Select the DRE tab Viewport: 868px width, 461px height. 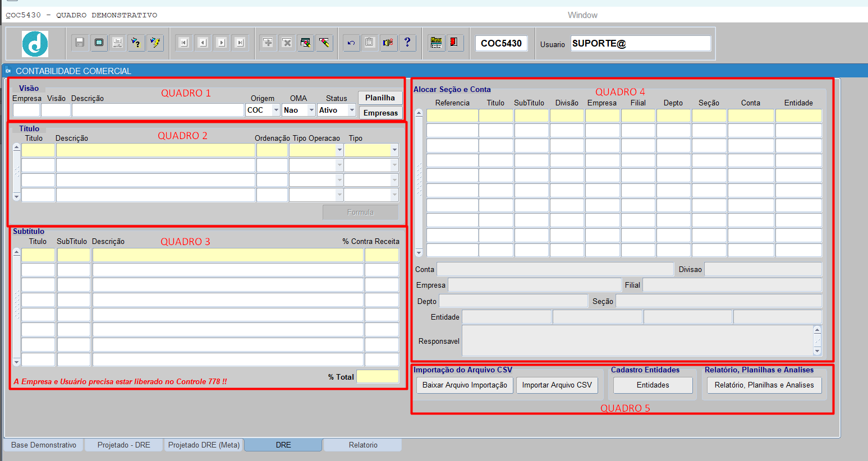click(x=283, y=445)
